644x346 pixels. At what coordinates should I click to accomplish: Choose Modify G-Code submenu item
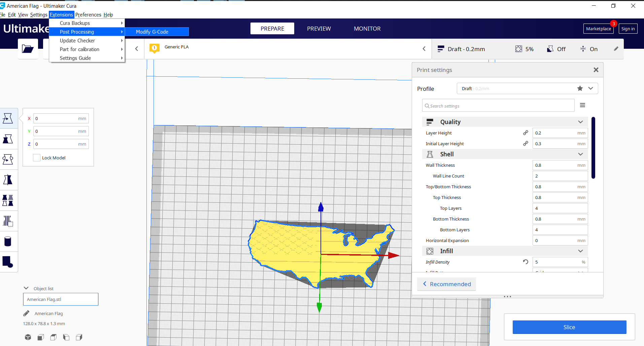[157, 32]
